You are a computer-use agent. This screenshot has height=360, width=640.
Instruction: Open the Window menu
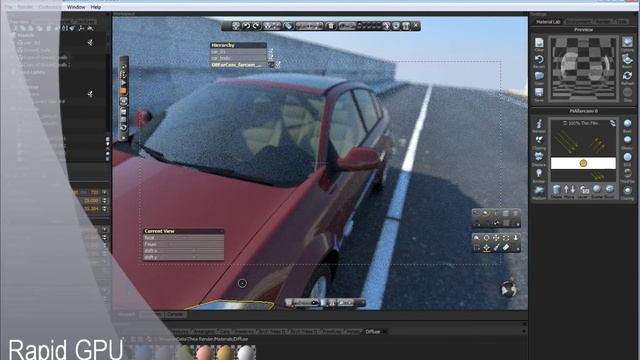click(x=76, y=7)
